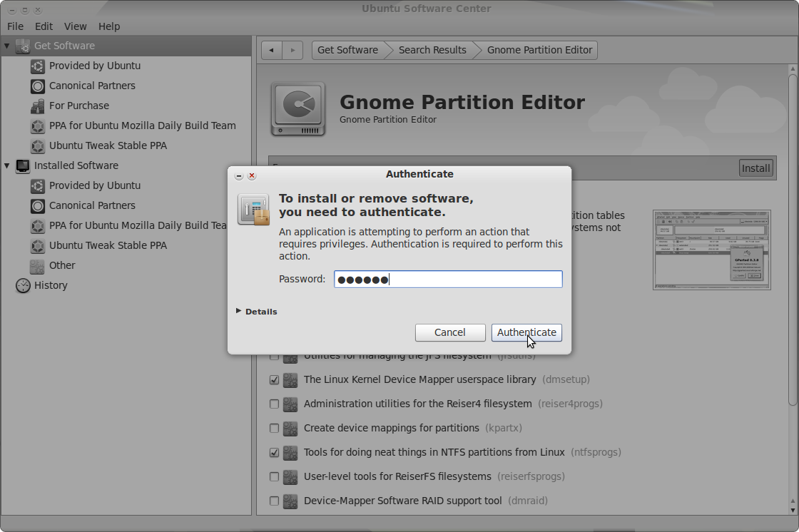The image size is (799, 532).
Task: Click the Authenticate button
Action: tap(527, 333)
